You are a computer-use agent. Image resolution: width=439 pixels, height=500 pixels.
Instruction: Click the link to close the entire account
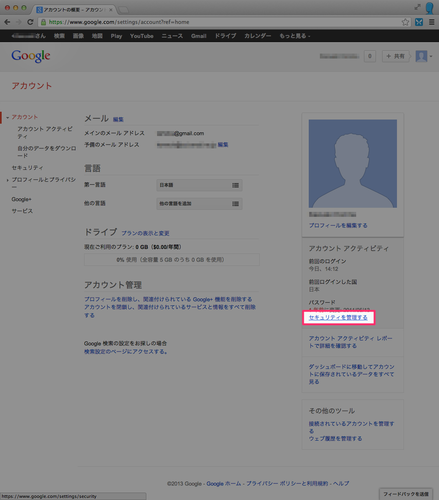point(170,311)
